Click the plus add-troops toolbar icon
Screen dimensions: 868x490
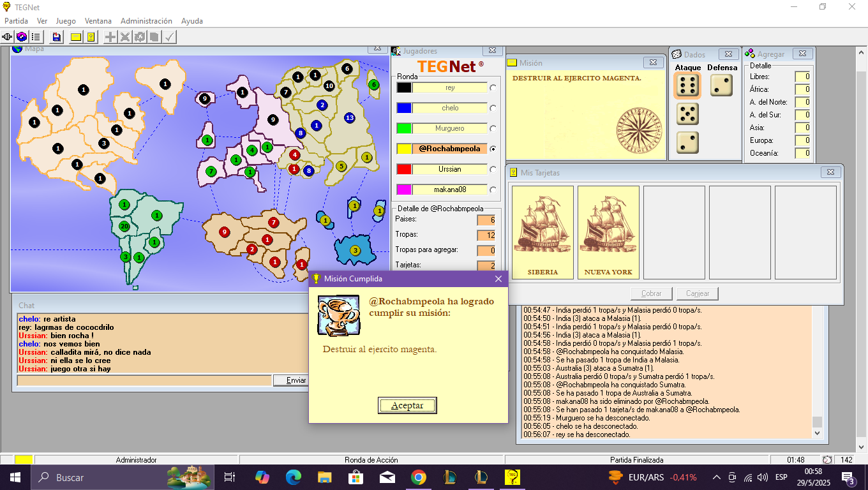[x=110, y=37]
